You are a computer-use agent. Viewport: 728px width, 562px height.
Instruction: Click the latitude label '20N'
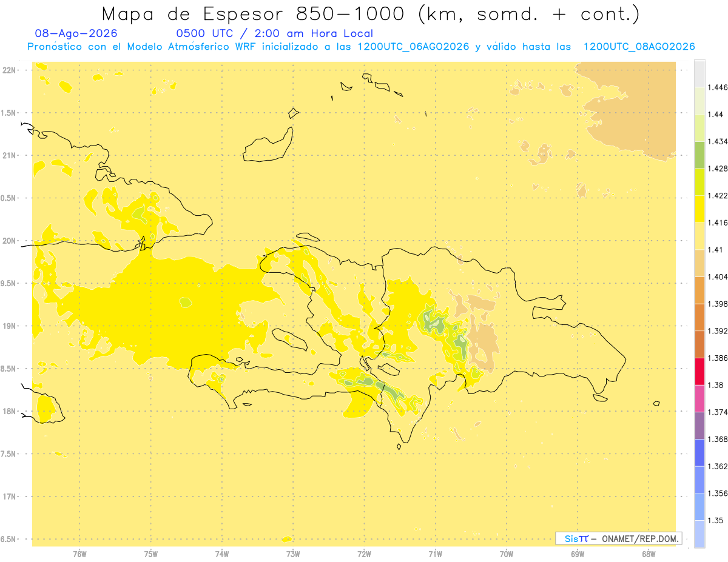pos(9,241)
